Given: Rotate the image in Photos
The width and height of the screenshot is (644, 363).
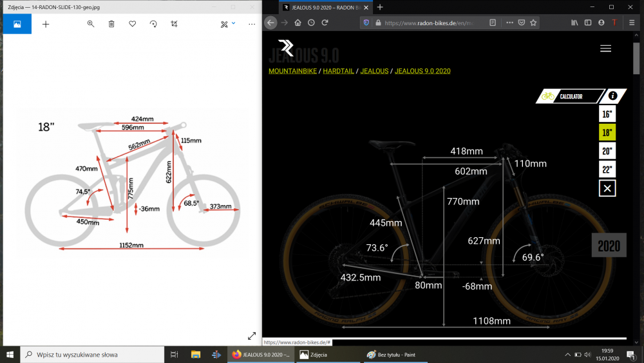Looking at the screenshot, I should point(153,24).
